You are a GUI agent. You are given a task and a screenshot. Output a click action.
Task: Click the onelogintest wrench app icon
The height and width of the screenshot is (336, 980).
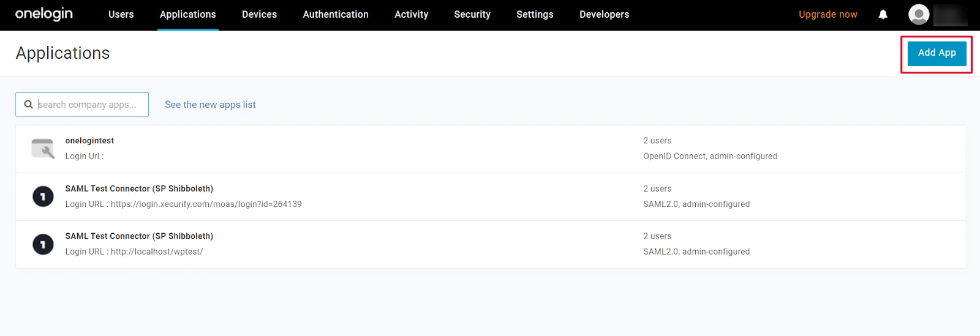[x=43, y=149]
